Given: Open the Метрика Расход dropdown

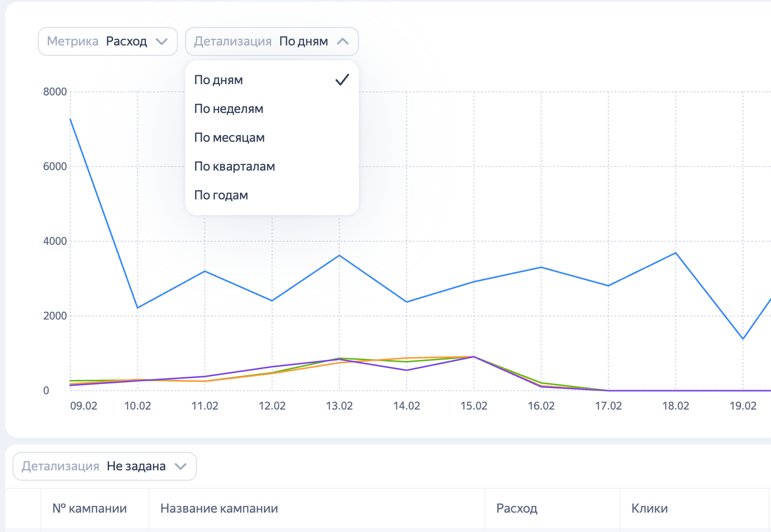Looking at the screenshot, I should pyautogui.click(x=108, y=41).
